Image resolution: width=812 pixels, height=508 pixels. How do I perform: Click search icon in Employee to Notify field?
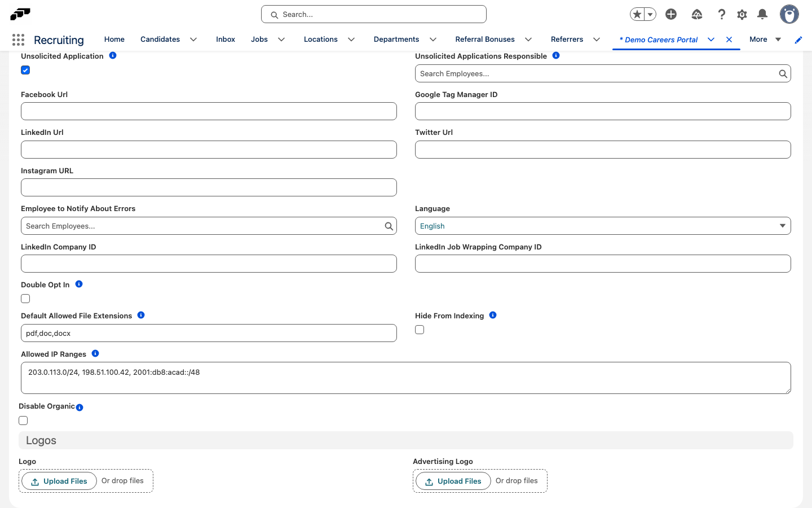click(x=389, y=226)
